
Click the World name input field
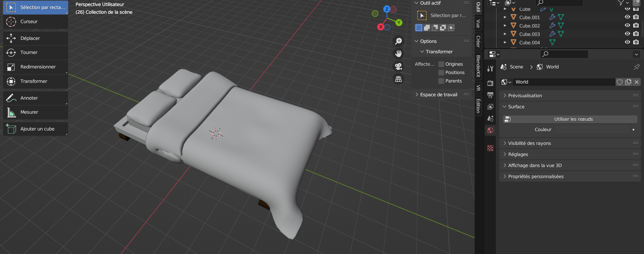pyautogui.click(x=564, y=82)
